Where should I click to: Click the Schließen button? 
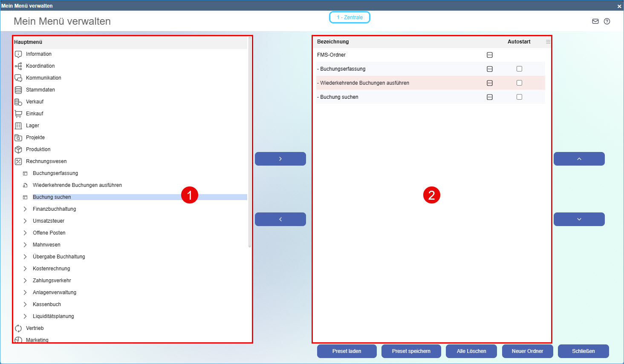[x=584, y=351]
